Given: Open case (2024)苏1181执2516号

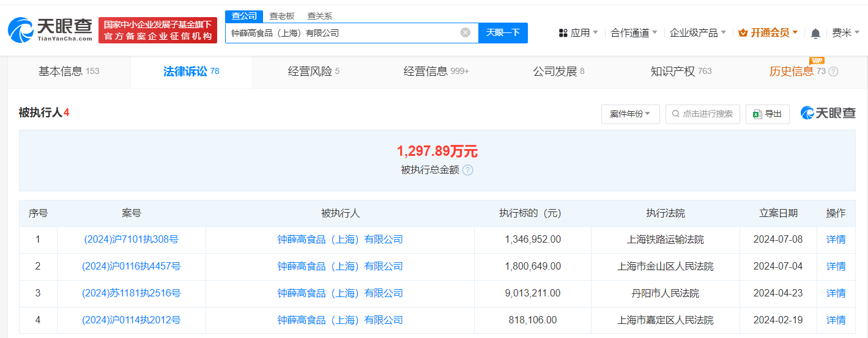Looking at the screenshot, I should click(x=131, y=293).
